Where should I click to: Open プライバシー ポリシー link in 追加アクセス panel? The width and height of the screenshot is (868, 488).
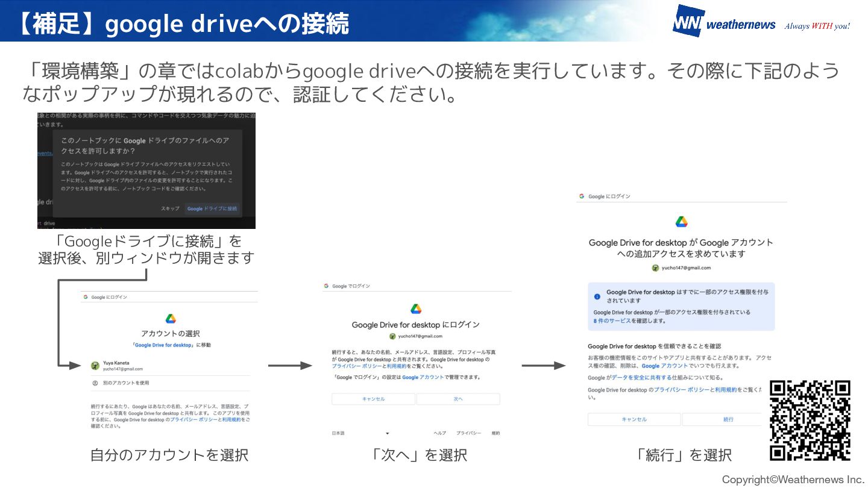pyautogui.click(x=682, y=390)
